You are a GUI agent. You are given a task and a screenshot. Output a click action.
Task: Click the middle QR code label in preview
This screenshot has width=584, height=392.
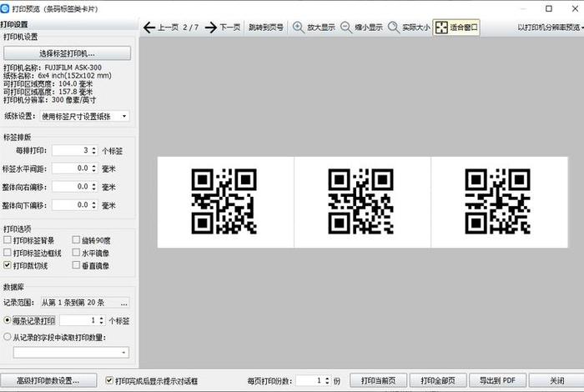361,201
